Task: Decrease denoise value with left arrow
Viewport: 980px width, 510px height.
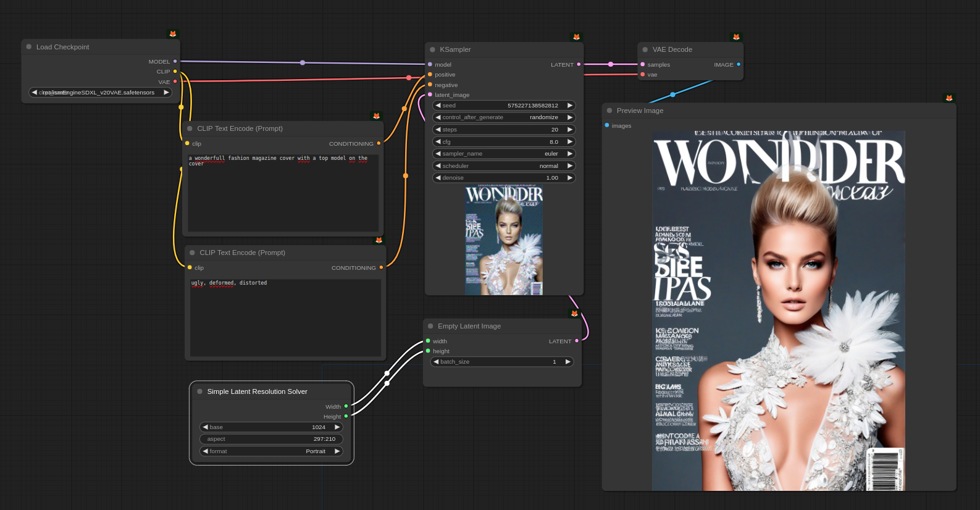Action: tap(438, 178)
